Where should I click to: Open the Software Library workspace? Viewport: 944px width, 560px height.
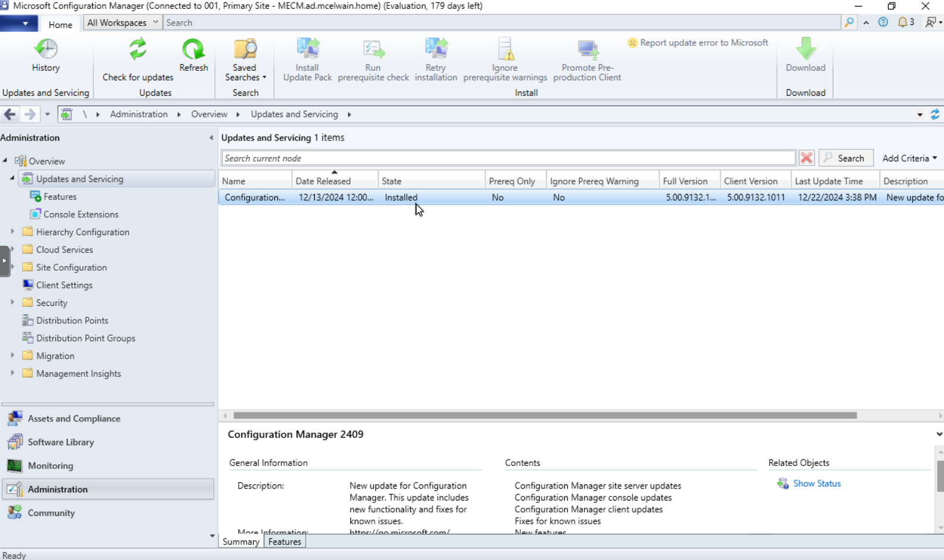tap(61, 442)
